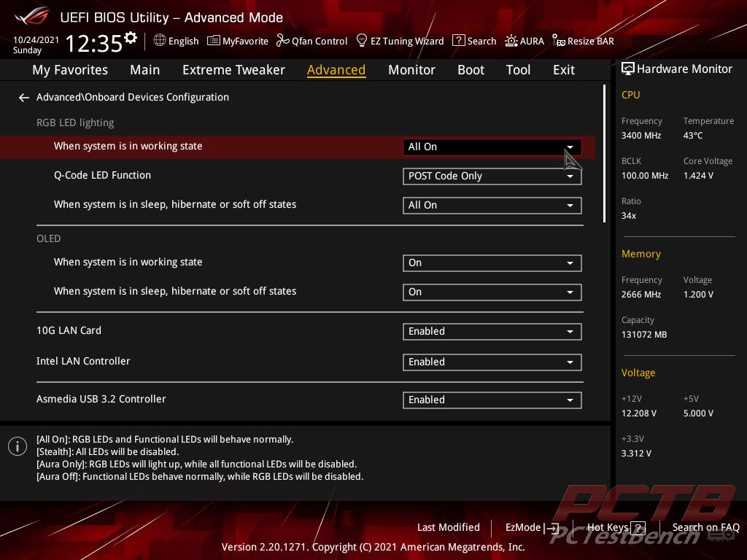Click the Search question-mark icon
Viewport: 747px width, 560px height.
[x=458, y=41]
